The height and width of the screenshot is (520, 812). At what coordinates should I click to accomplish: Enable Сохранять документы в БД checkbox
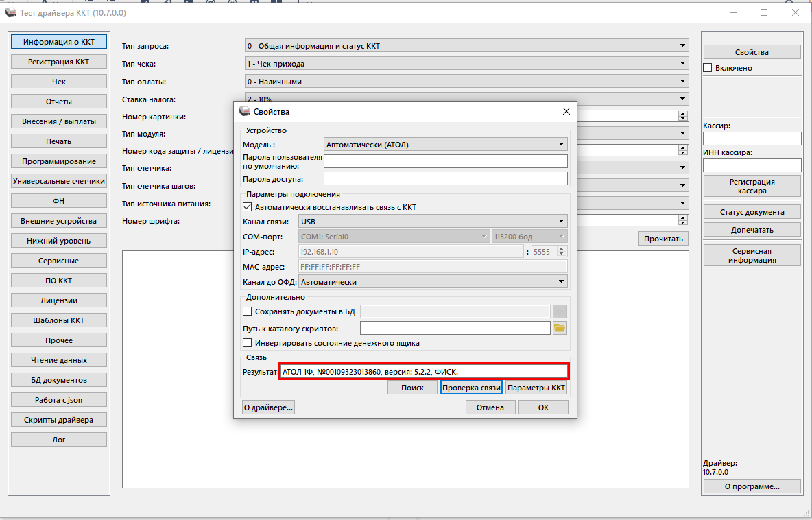[x=248, y=311]
